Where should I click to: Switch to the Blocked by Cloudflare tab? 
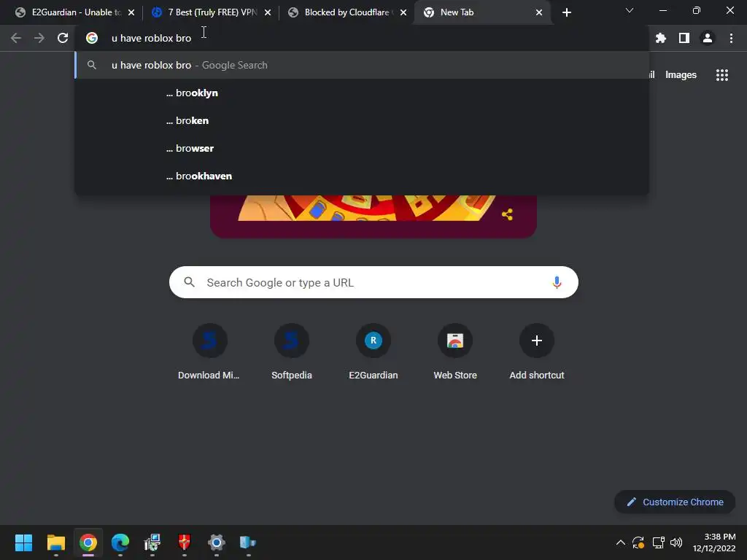pos(347,12)
